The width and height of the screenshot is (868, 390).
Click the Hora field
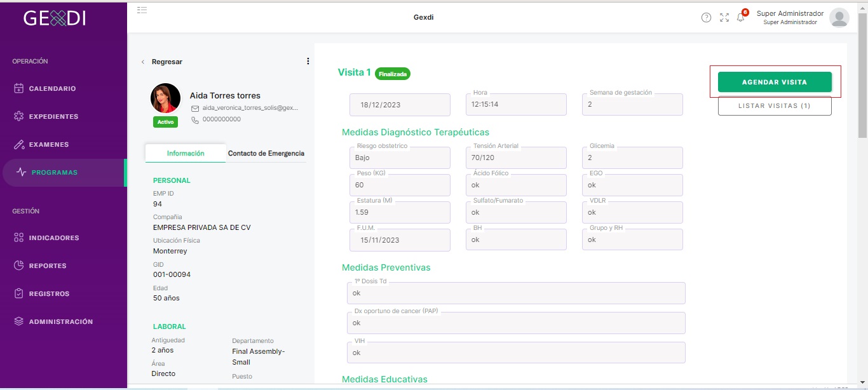coord(516,105)
